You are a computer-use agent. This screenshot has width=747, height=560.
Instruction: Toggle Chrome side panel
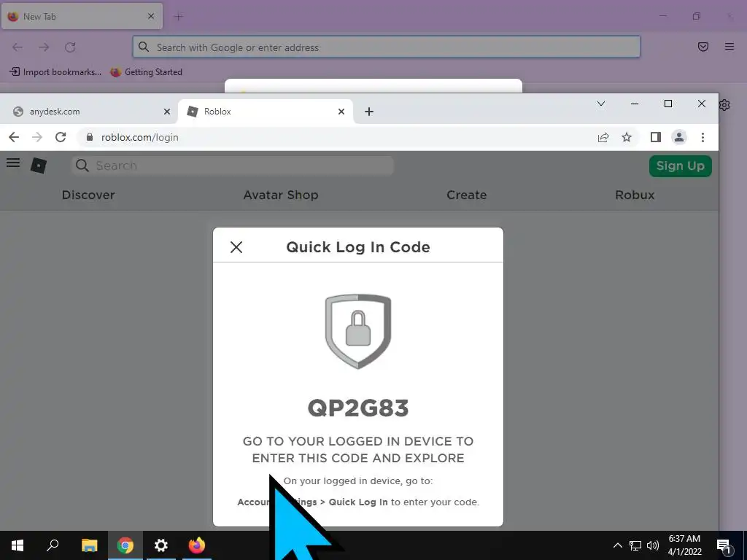pos(656,137)
